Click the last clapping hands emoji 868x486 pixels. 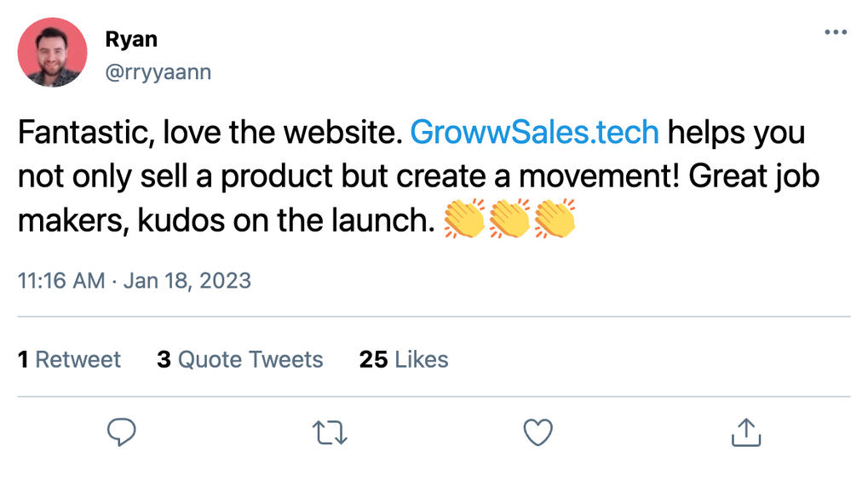click(x=555, y=219)
